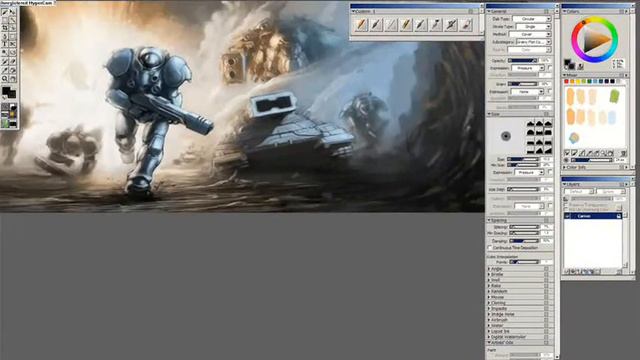640x360 pixels.
Task: Enable Continuous Time Deposition checkbox
Action: pyautogui.click(x=490, y=248)
